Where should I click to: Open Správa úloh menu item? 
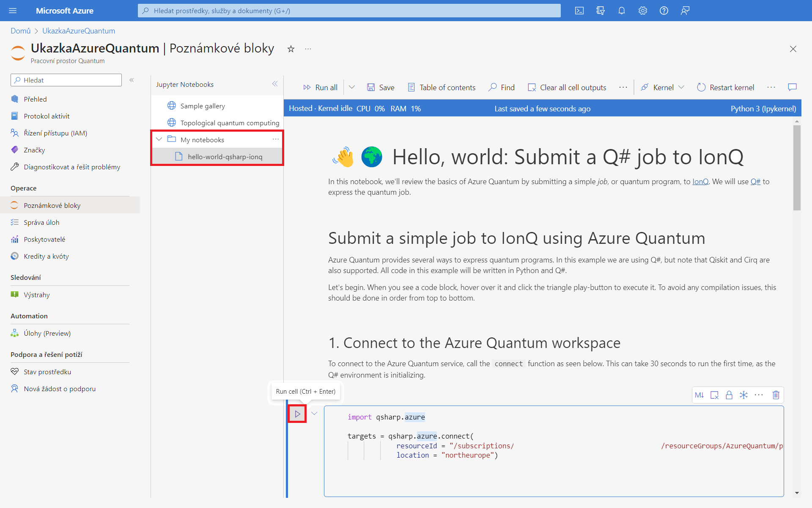(x=41, y=222)
